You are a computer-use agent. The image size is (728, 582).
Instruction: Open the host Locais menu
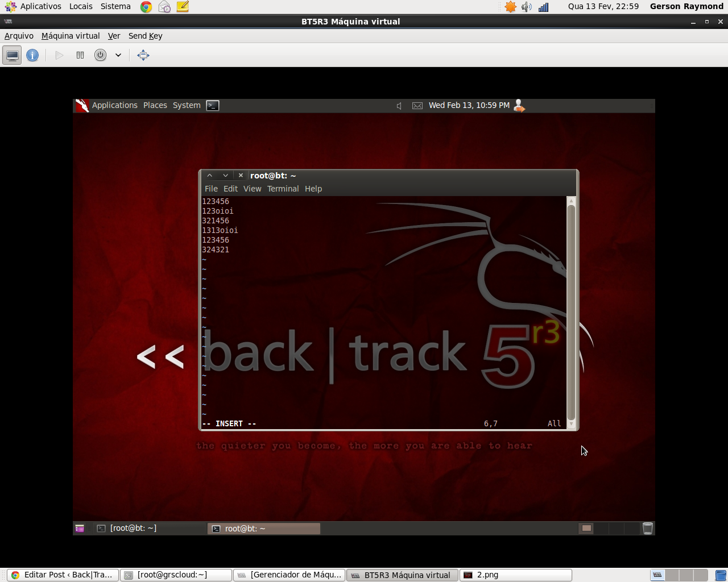point(81,6)
